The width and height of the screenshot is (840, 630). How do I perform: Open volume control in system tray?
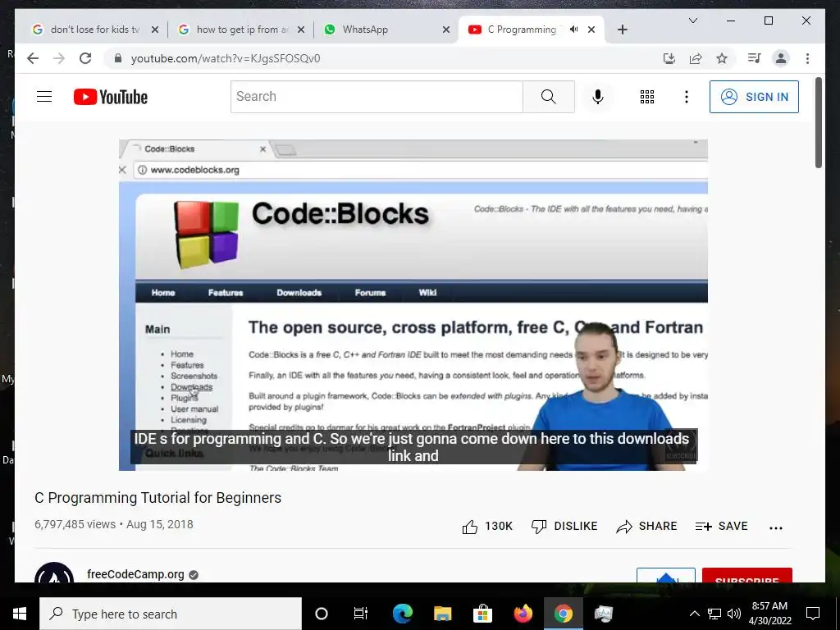click(734, 614)
